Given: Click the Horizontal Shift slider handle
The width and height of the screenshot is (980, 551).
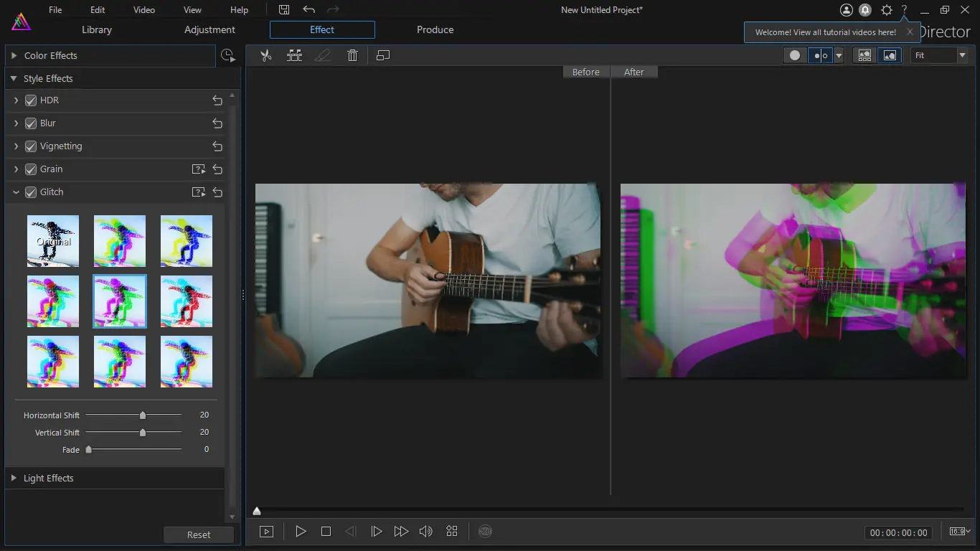Looking at the screenshot, I should click(x=143, y=415).
